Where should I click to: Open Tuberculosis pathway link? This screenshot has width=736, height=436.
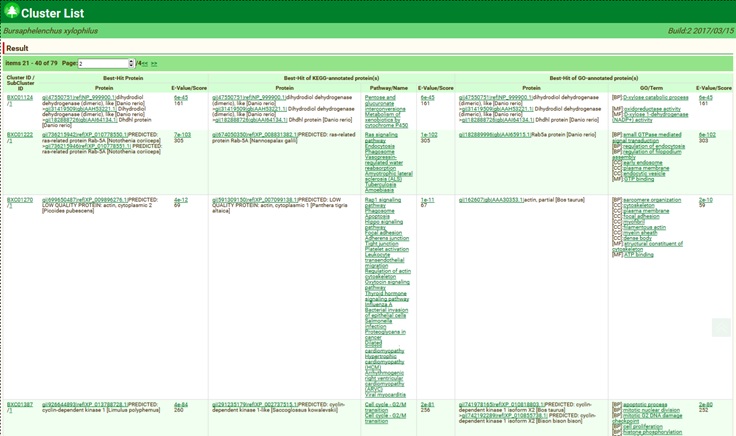click(380, 185)
